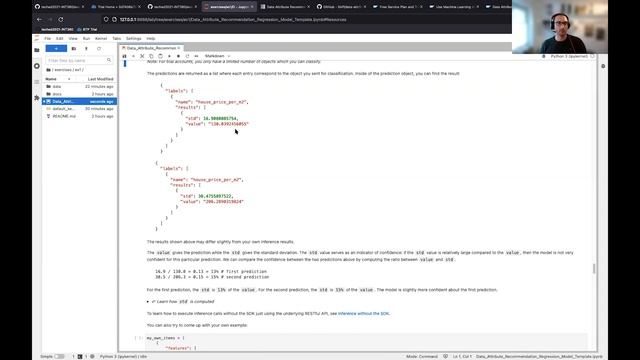Go back in the browser history
The image size is (640, 360).
pyautogui.click(x=39, y=19)
